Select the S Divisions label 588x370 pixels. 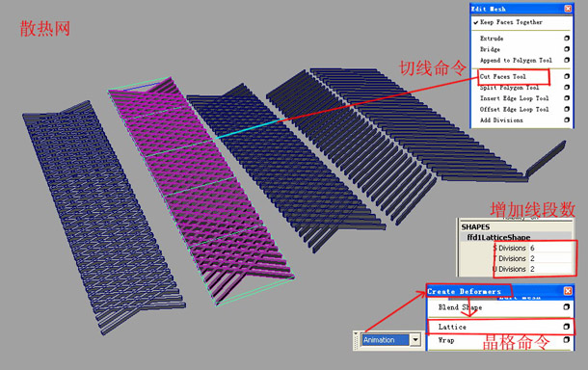coord(510,248)
